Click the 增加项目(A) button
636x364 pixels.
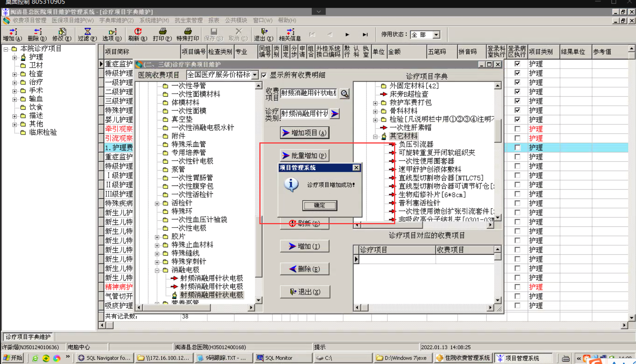pos(304,133)
